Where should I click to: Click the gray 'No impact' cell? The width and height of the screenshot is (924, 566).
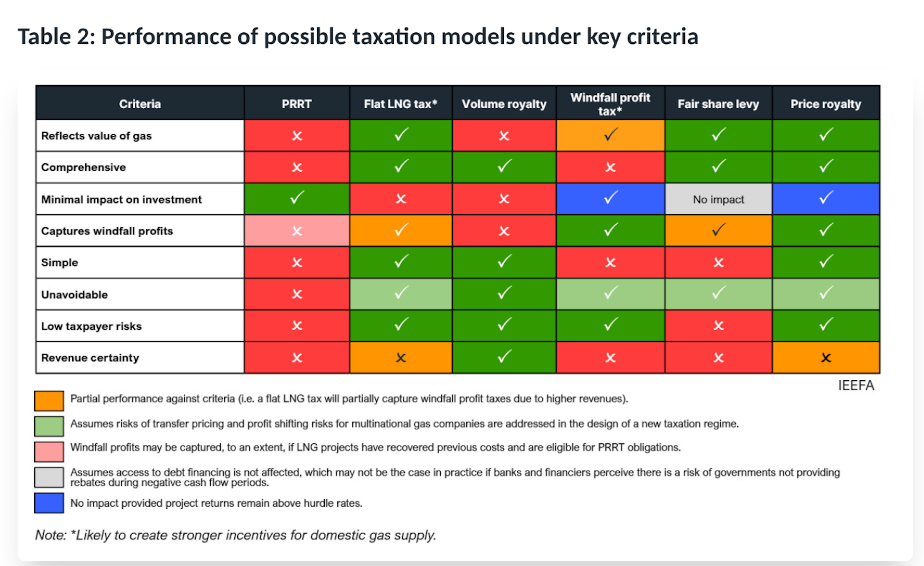[718, 199]
